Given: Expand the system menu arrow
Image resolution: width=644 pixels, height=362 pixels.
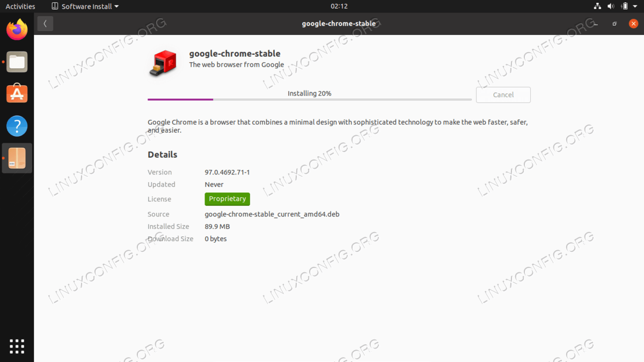Looking at the screenshot, I should pyautogui.click(x=635, y=6).
